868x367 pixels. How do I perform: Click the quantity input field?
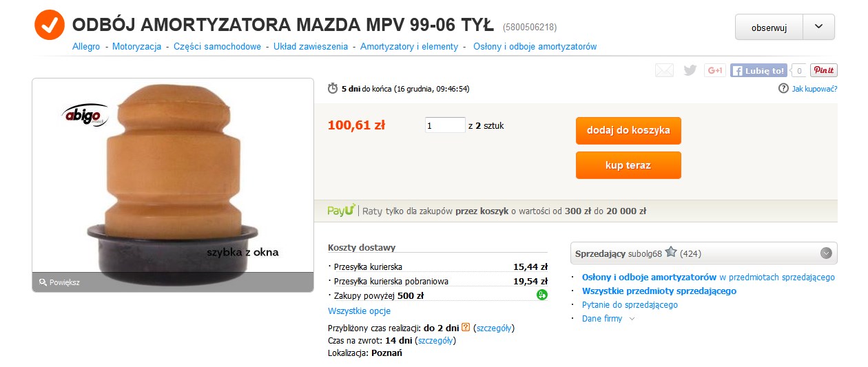tap(445, 126)
